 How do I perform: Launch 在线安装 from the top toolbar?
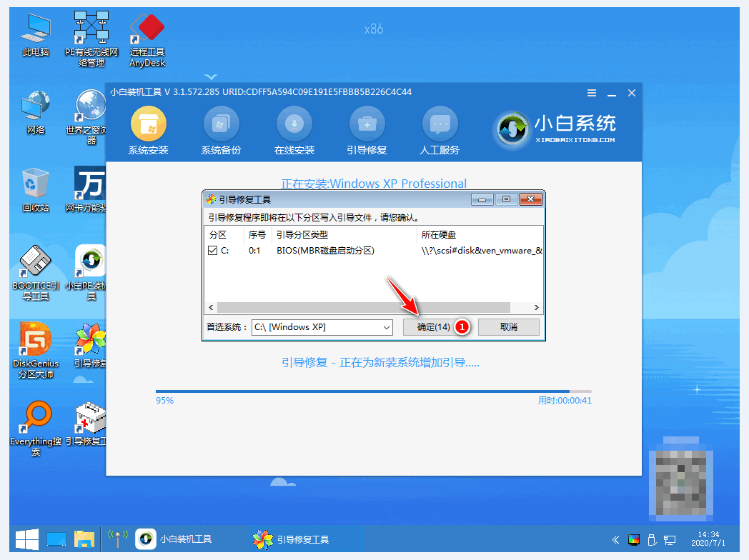pyautogui.click(x=294, y=129)
